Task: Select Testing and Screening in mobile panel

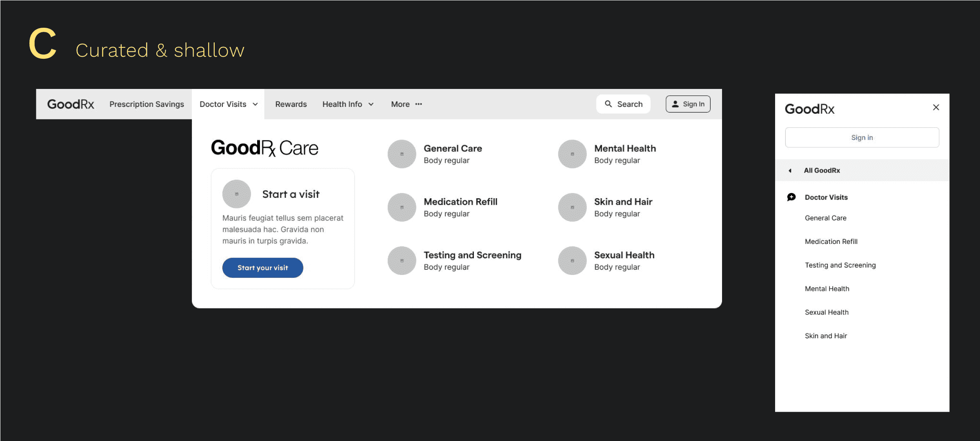Action: [x=840, y=265]
